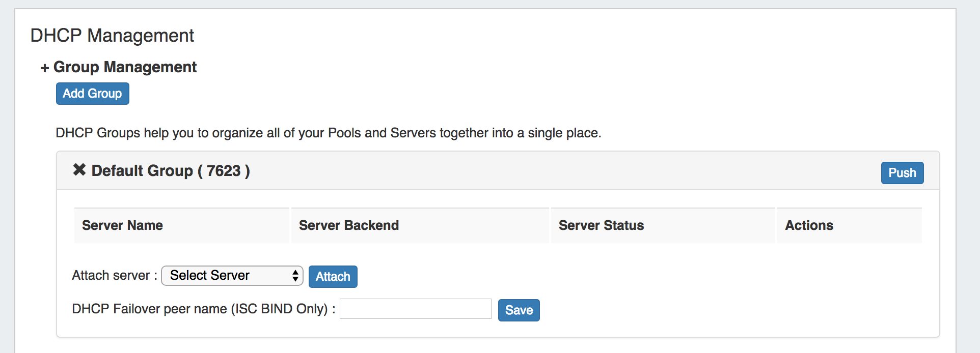The width and height of the screenshot is (980, 353).
Task: Toggle the Group Management section heading
Action: (125, 67)
